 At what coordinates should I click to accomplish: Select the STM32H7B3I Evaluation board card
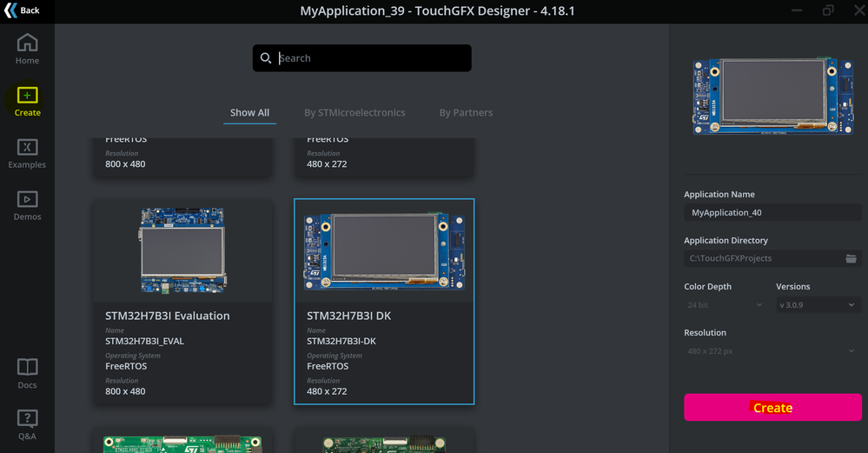coord(182,302)
